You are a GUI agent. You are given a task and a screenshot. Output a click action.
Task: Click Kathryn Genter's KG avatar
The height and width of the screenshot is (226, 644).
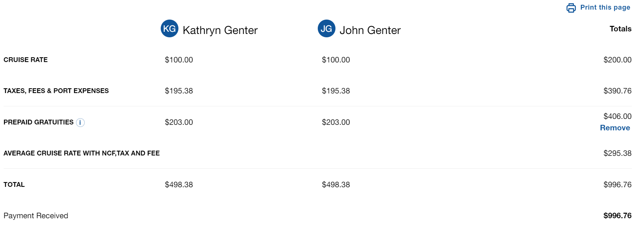pos(170,28)
